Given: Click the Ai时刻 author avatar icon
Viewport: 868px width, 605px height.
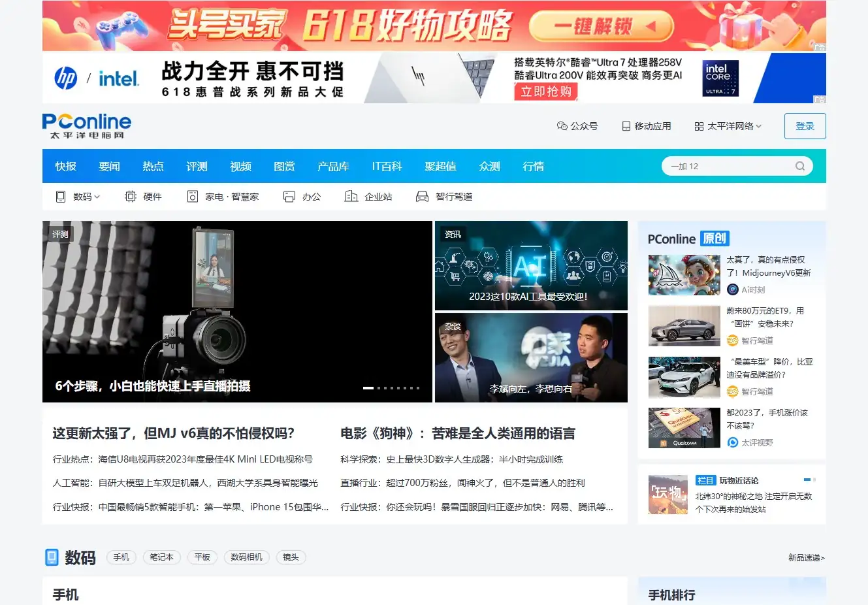Looking at the screenshot, I should pos(733,289).
